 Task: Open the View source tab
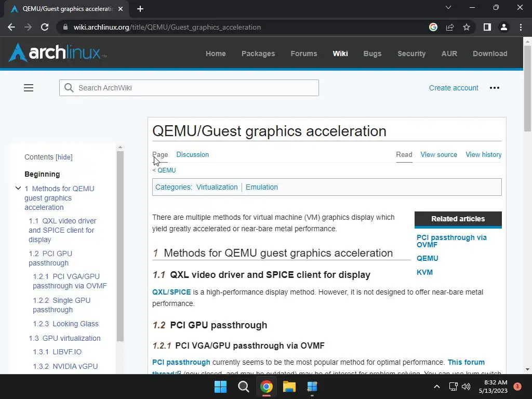point(438,154)
